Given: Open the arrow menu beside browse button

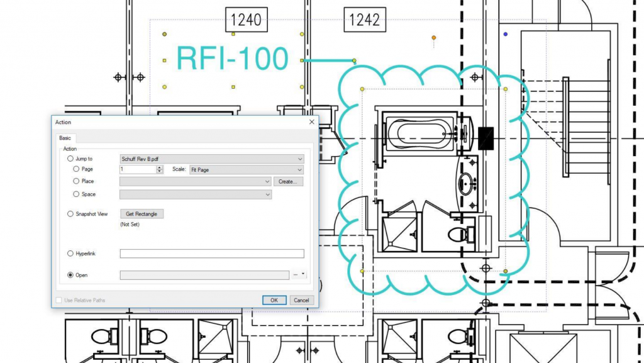Looking at the screenshot, I should coord(303,274).
